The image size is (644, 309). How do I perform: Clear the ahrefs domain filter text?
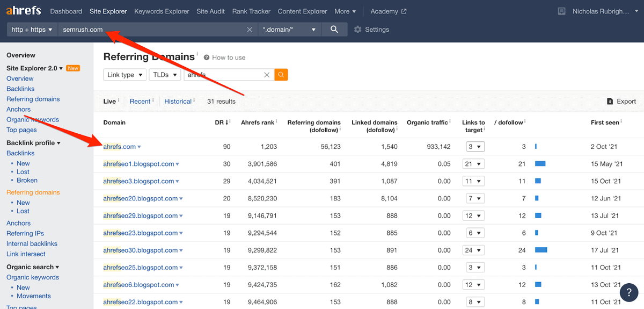[x=267, y=75]
